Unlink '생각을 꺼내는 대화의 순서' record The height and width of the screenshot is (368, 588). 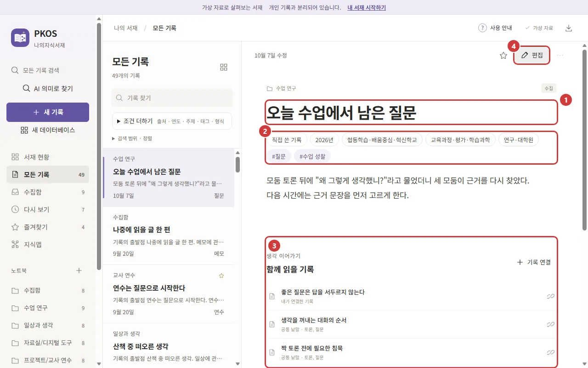click(x=550, y=324)
